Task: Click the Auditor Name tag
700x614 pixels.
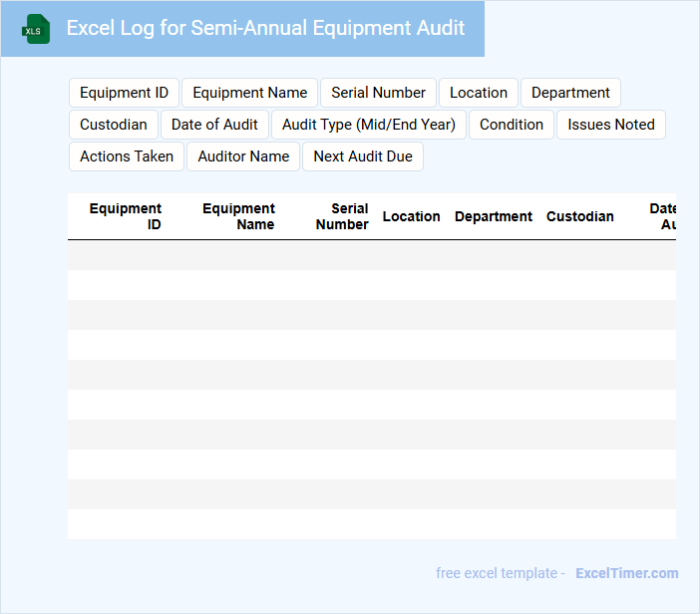Action: 243,156
